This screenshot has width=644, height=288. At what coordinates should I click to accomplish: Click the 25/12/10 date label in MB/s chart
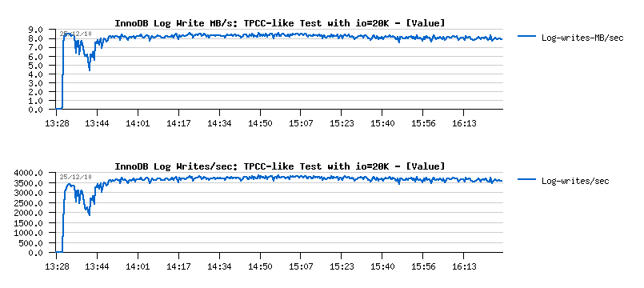[x=75, y=34]
